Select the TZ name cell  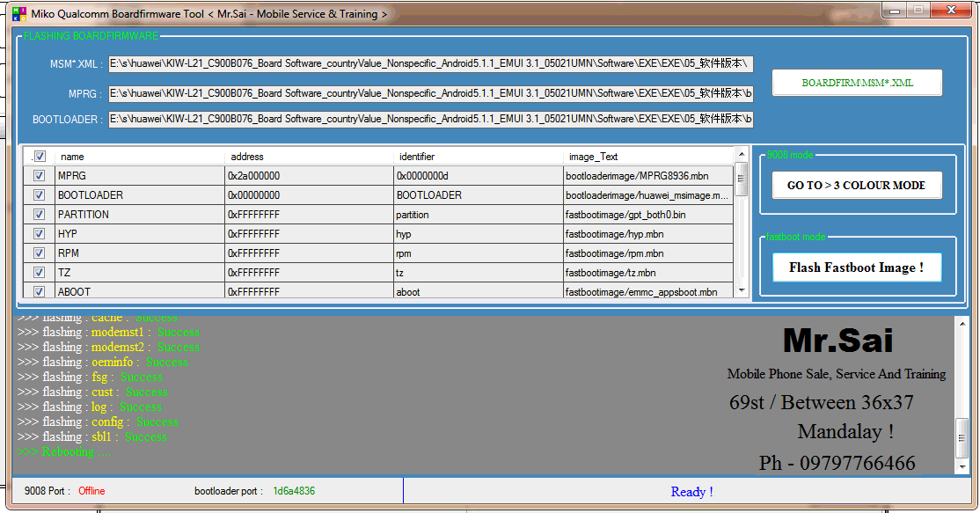click(x=139, y=273)
